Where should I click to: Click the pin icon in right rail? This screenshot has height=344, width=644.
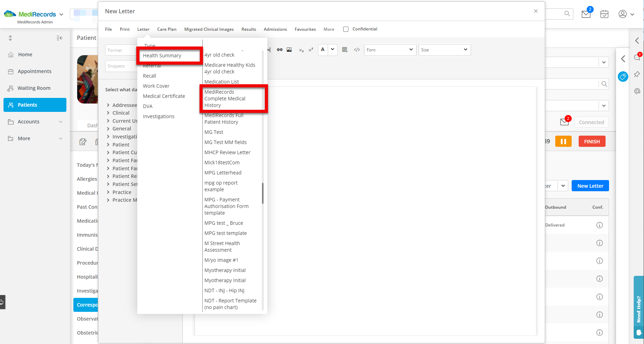[637, 74]
